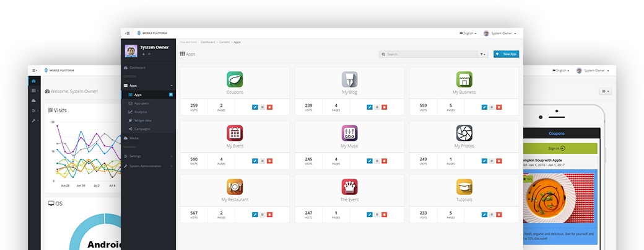Open English language dropdown in front window
Screen dimensions: 644x250
468,33
